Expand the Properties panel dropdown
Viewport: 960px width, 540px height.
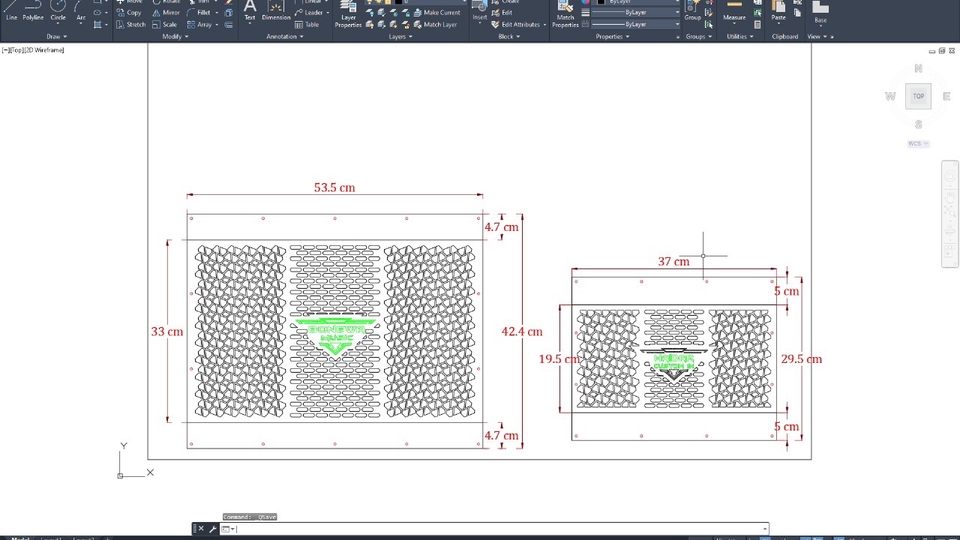(x=612, y=37)
